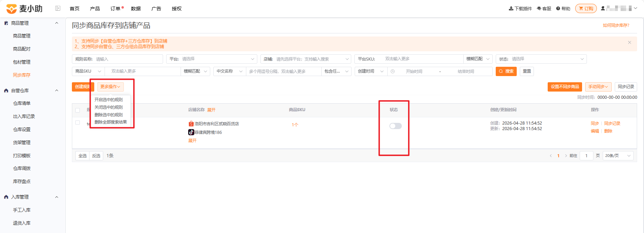Open the 首页 top menu

click(x=75, y=9)
